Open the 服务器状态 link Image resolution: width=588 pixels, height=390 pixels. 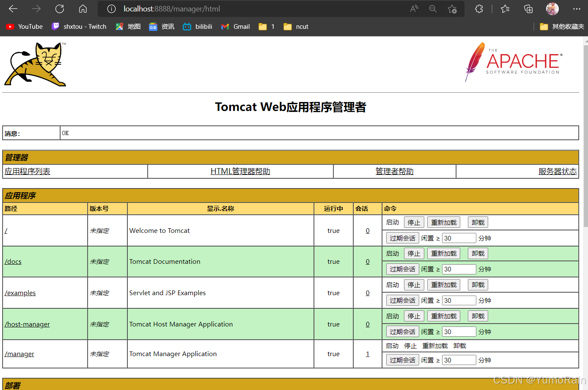[x=558, y=171]
